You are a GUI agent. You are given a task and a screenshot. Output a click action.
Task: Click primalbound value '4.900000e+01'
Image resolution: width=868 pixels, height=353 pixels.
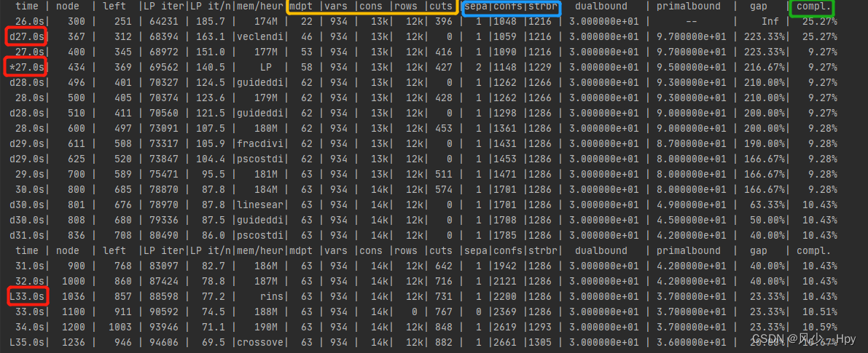tap(691, 205)
